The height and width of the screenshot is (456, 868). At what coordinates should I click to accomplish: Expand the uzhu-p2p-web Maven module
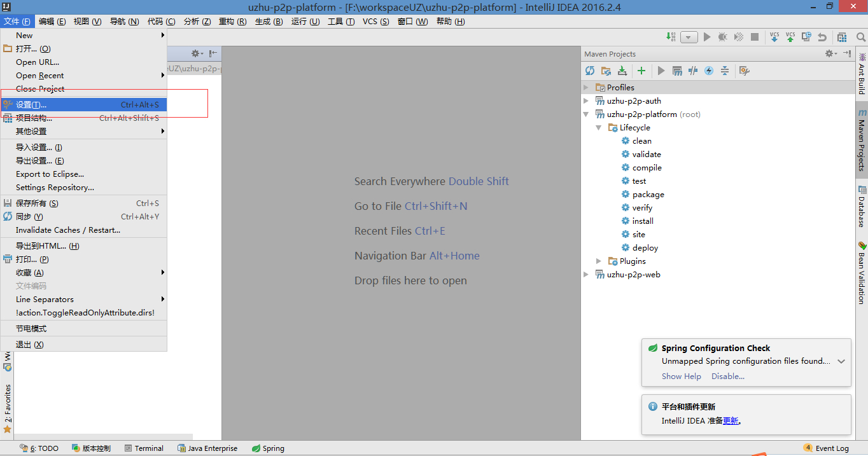pos(586,275)
